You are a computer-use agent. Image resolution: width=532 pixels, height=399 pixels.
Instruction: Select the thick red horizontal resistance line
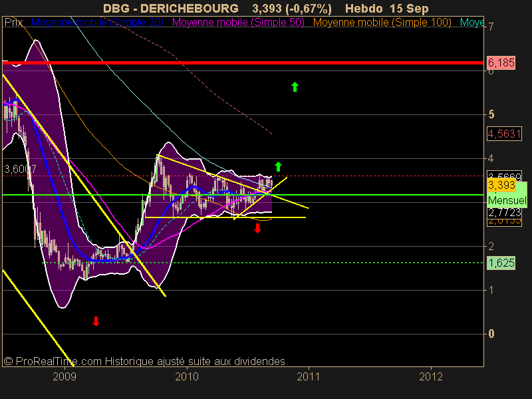(x=243, y=63)
